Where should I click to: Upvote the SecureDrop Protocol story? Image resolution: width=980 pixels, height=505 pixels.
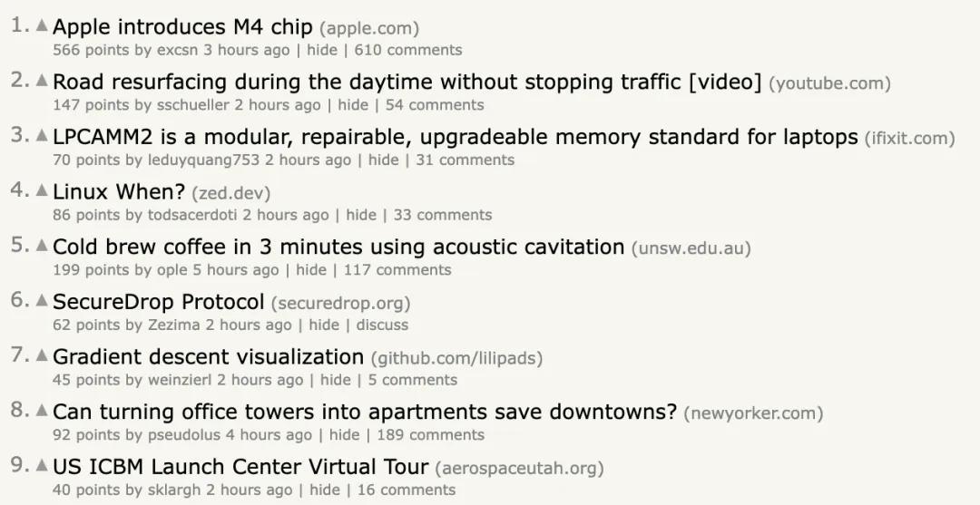click(42, 300)
